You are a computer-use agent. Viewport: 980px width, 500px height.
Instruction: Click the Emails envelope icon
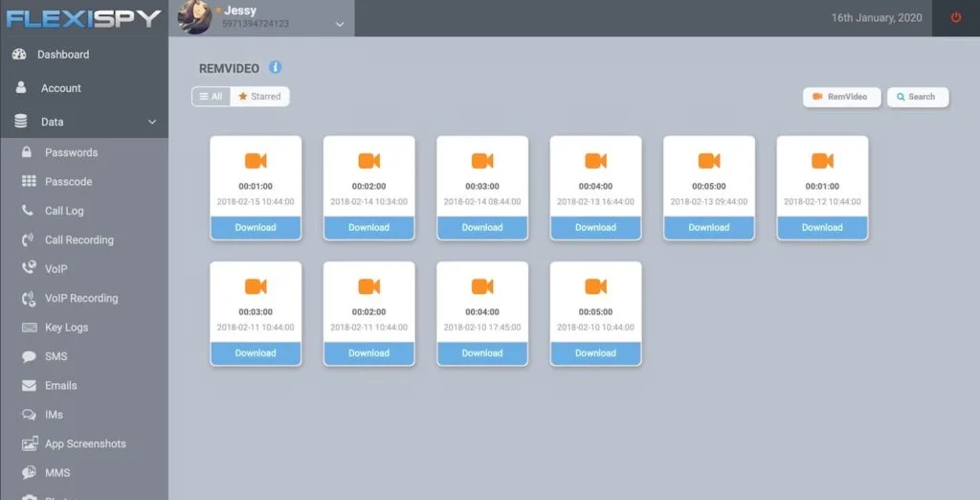[x=29, y=385]
